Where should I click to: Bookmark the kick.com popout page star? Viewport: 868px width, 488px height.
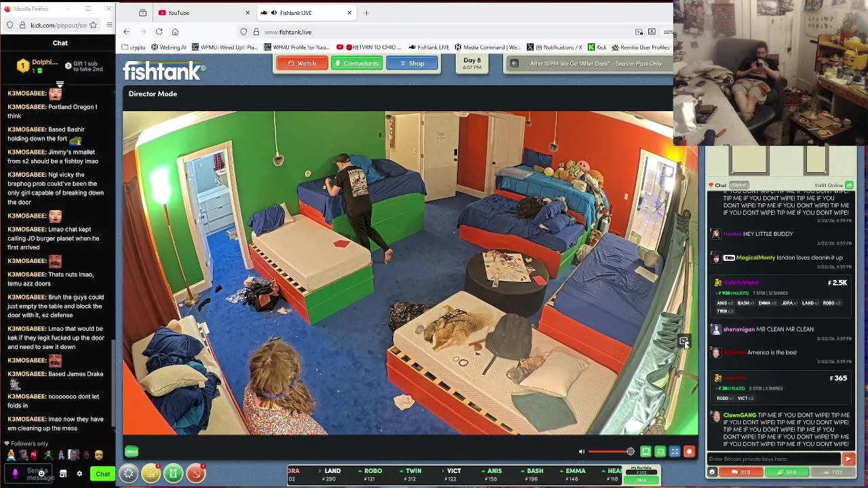[93, 25]
